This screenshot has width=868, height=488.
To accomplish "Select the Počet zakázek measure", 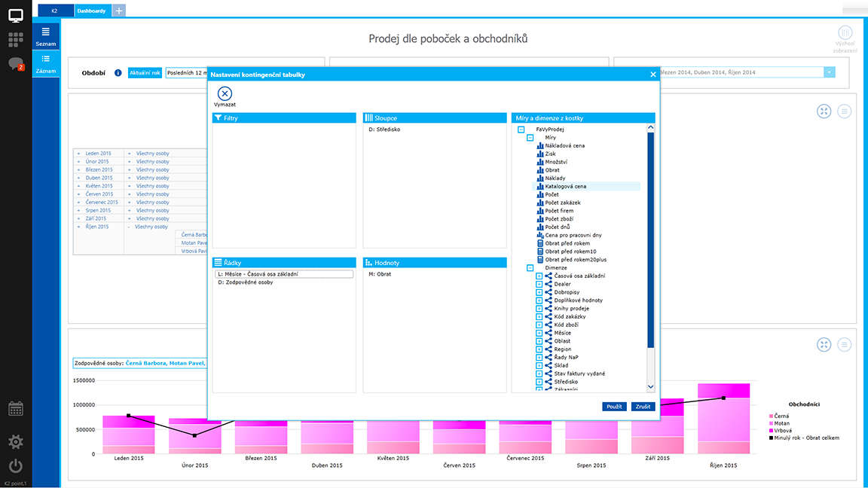I will [x=562, y=203].
